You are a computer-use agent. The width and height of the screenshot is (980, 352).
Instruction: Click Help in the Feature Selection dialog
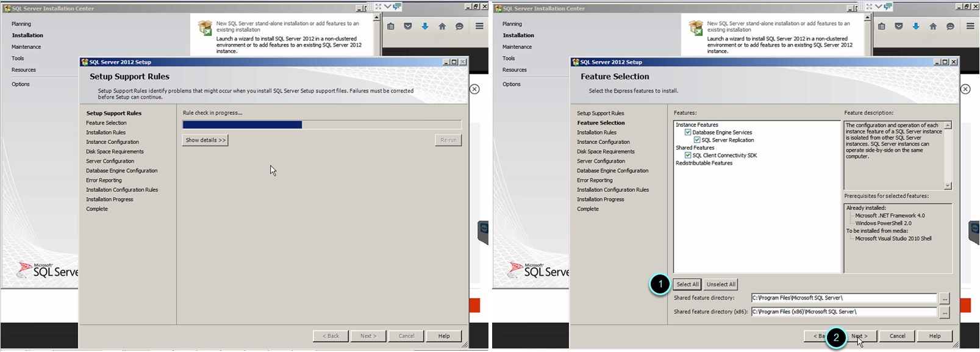935,336
